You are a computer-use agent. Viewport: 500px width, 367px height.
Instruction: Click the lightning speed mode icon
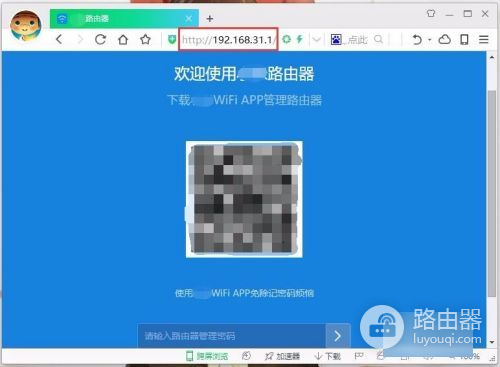click(x=299, y=39)
